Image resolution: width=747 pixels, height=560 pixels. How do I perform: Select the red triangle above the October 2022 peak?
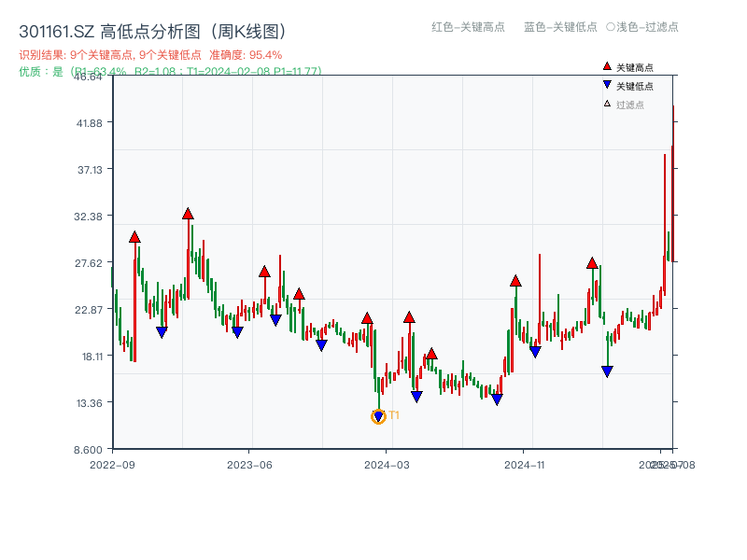134,238
